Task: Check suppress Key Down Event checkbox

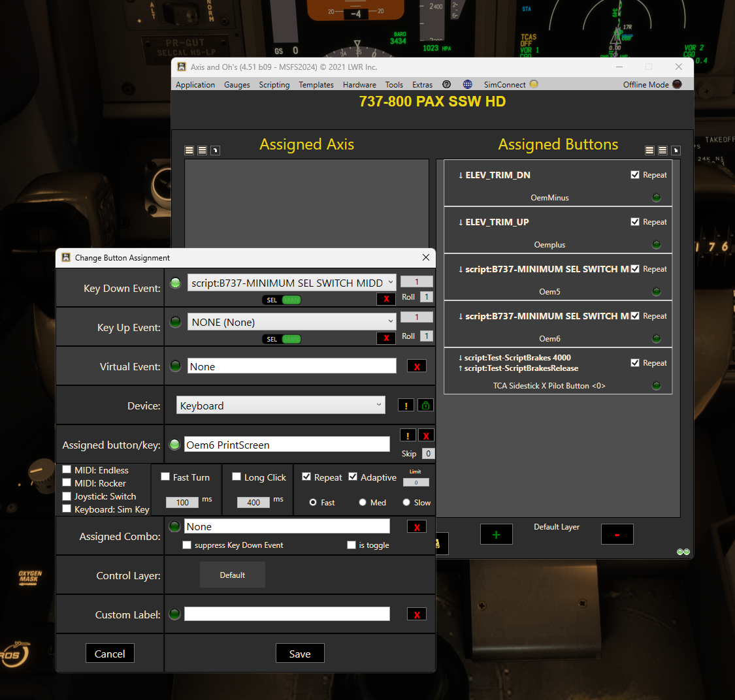Action: pos(187,545)
